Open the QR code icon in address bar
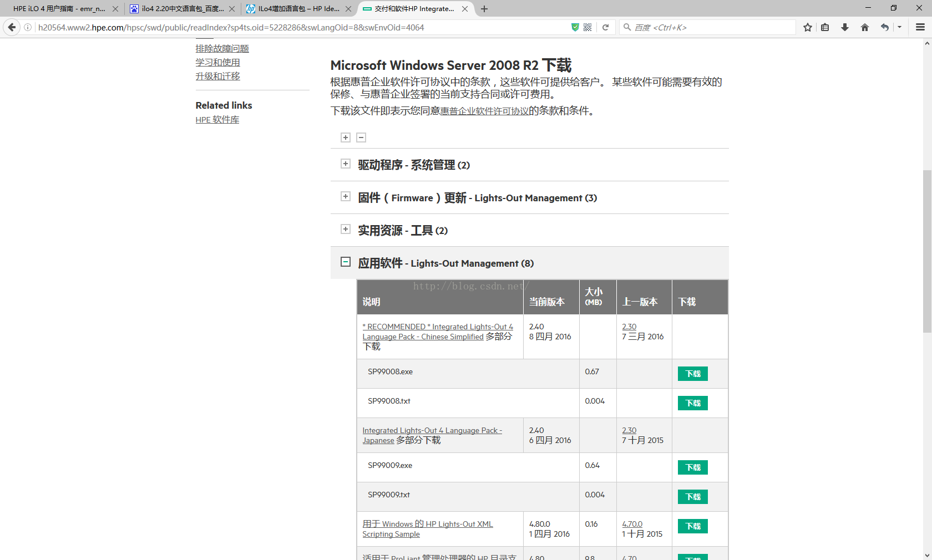 [587, 27]
